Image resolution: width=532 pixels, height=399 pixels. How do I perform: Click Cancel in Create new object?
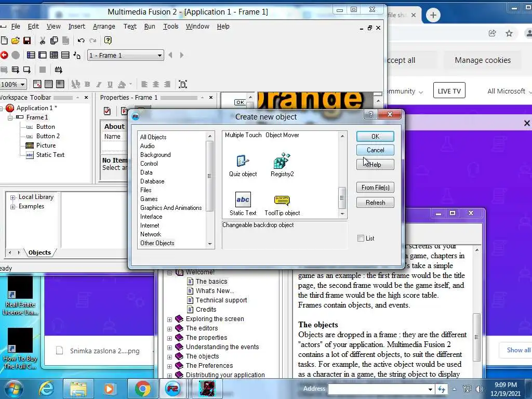point(375,150)
